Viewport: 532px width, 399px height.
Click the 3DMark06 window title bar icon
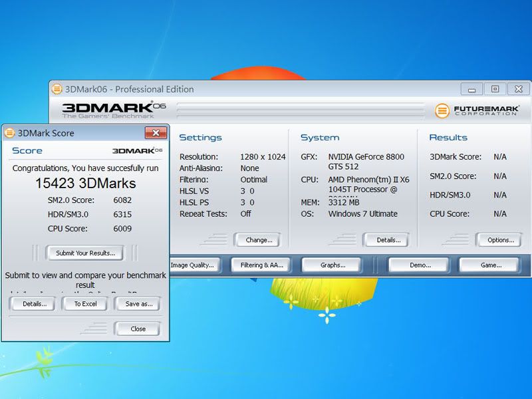pyautogui.click(x=57, y=89)
